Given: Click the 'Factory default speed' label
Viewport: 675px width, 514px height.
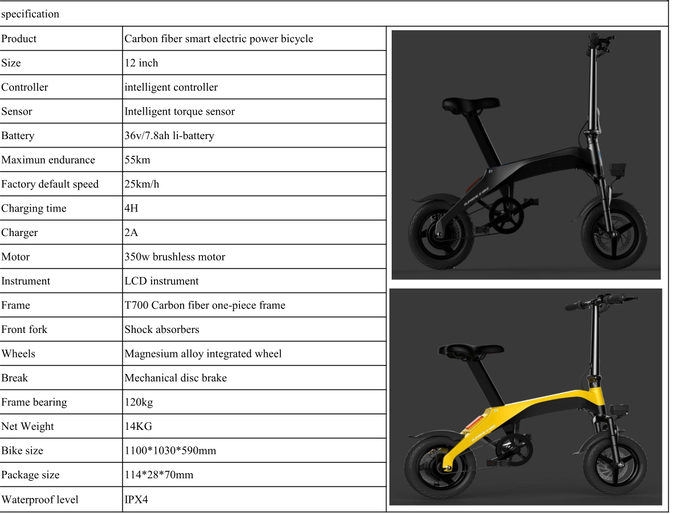Looking at the screenshot, I should [x=50, y=184].
